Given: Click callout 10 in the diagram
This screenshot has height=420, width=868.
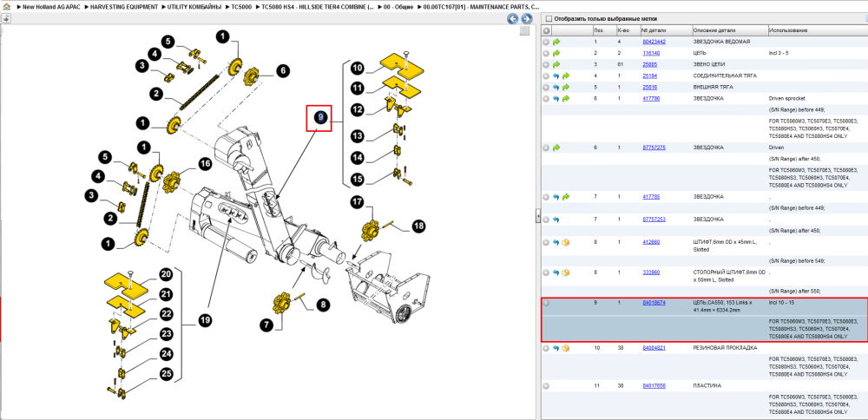Looking at the screenshot, I should [x=358, y=68].
